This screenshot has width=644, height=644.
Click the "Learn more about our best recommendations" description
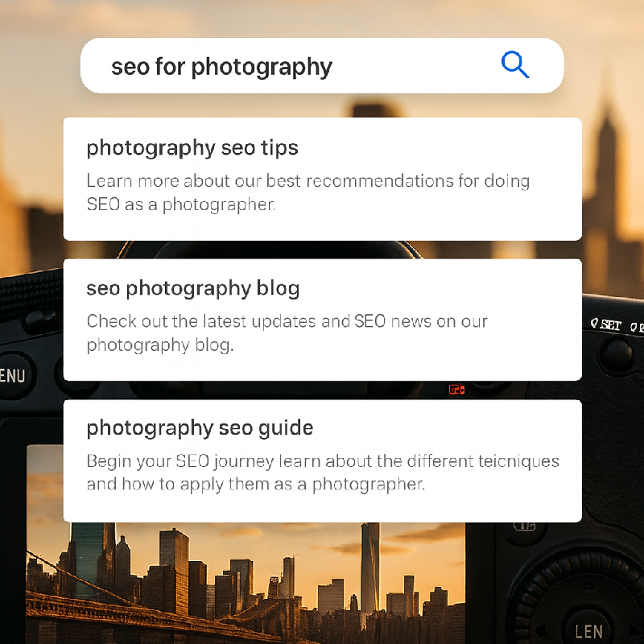308,192
